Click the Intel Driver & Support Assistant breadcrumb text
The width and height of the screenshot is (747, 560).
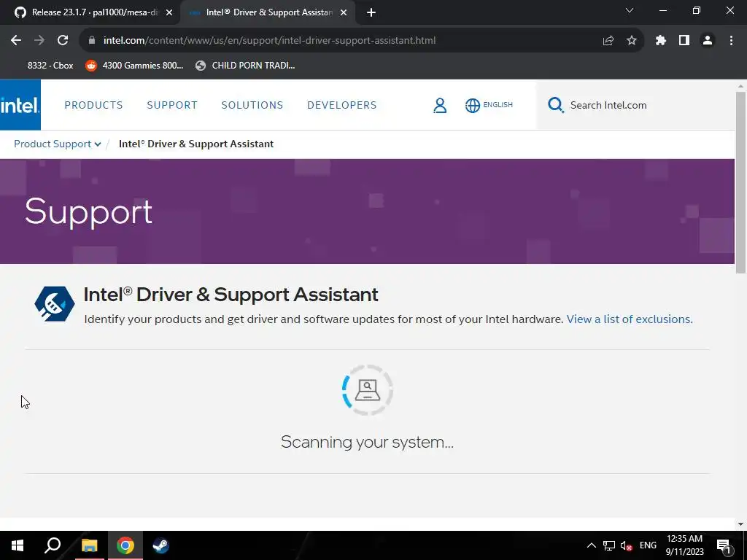[x=196, y=144]
